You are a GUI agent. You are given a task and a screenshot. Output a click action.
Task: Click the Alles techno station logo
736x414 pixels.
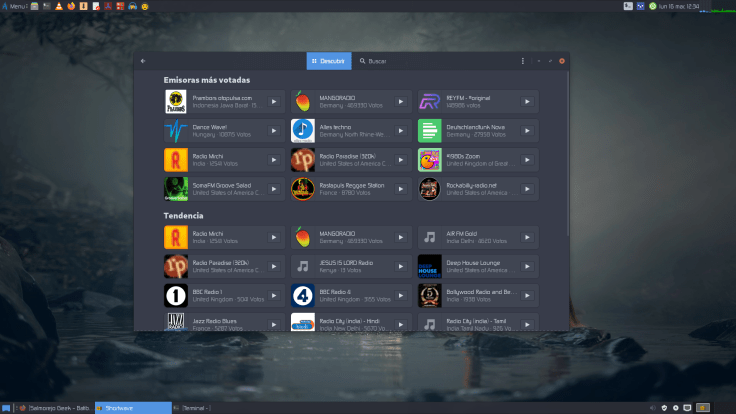(x=303, y=130)
